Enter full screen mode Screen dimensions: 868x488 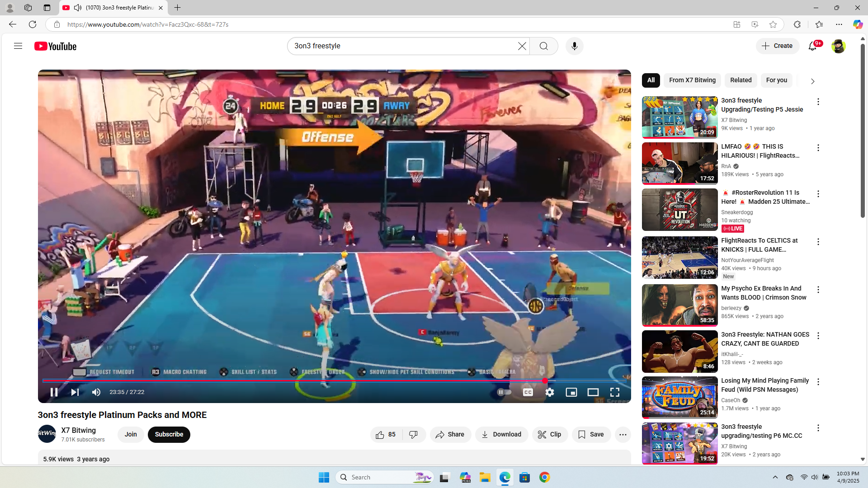pos(615,392)
